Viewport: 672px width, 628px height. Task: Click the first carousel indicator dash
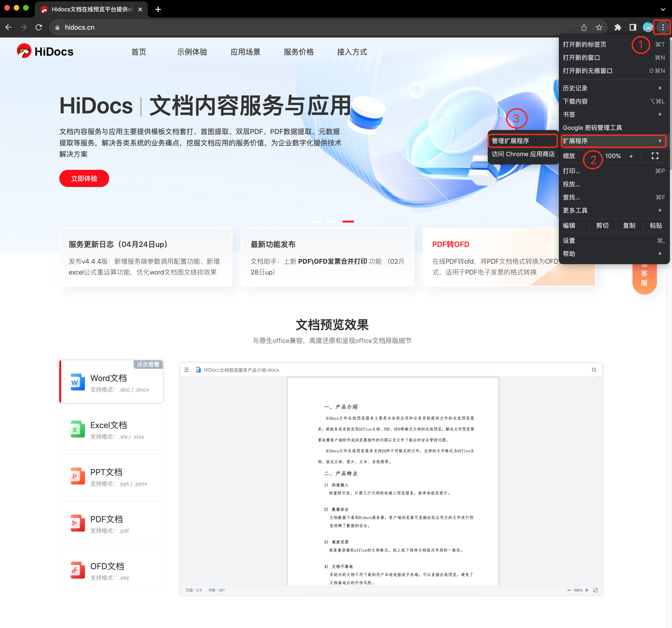(x=316, y=222)
